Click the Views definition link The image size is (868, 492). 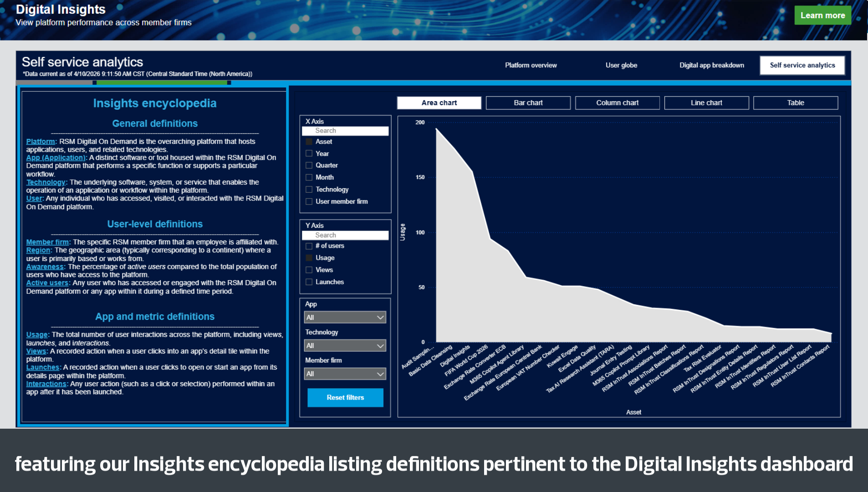tap(36, 351)
